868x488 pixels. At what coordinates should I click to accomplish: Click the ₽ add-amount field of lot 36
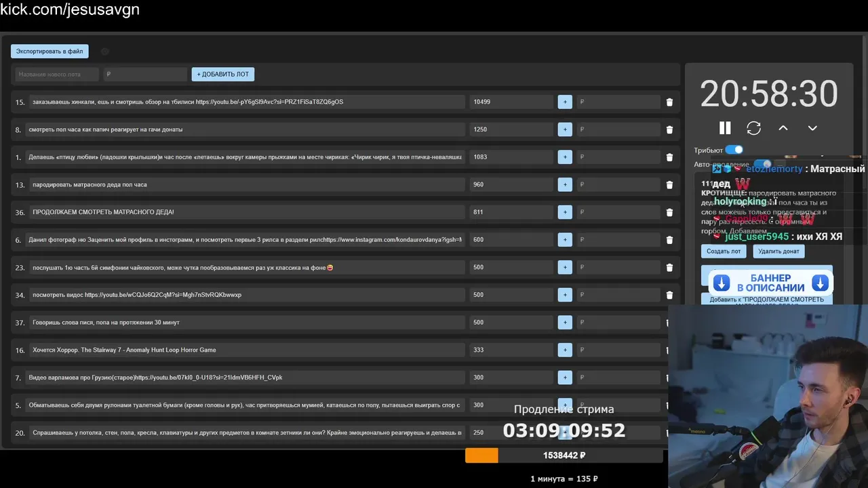tap(618, 212)
